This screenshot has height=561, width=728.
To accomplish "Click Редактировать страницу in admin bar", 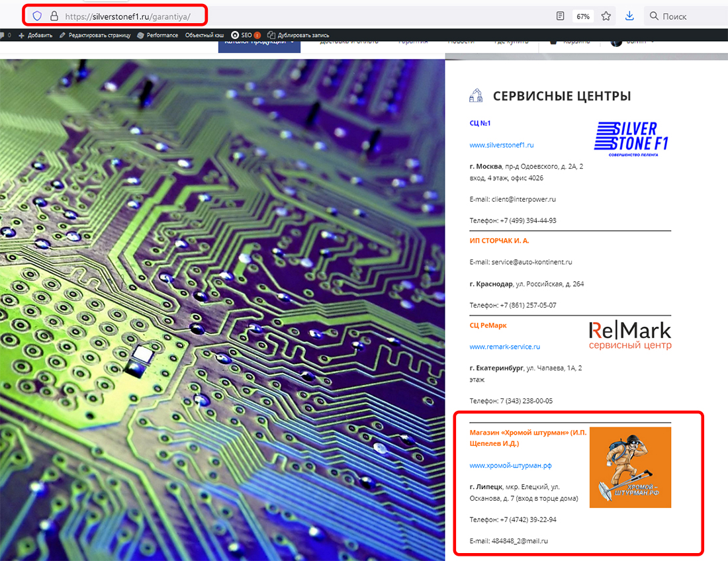I will [95, 35].
